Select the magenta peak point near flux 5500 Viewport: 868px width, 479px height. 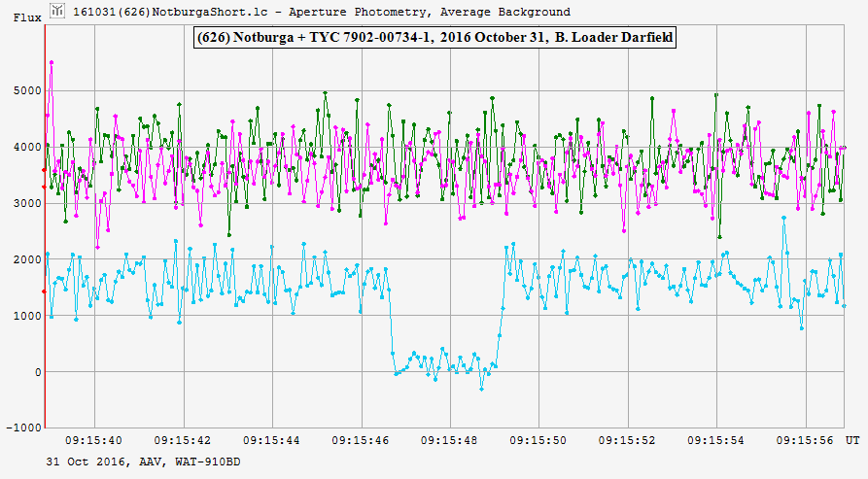[52, 62]
